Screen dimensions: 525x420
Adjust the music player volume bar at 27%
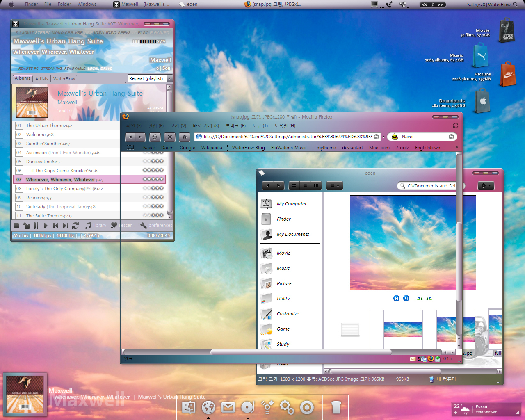[x=144, y=41]
